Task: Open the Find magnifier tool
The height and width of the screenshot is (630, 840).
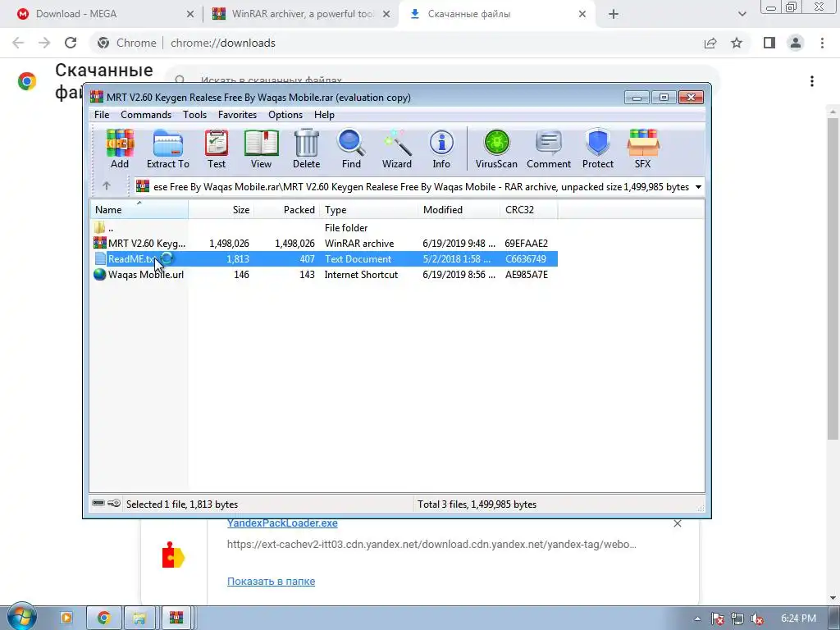Action: 351,149
